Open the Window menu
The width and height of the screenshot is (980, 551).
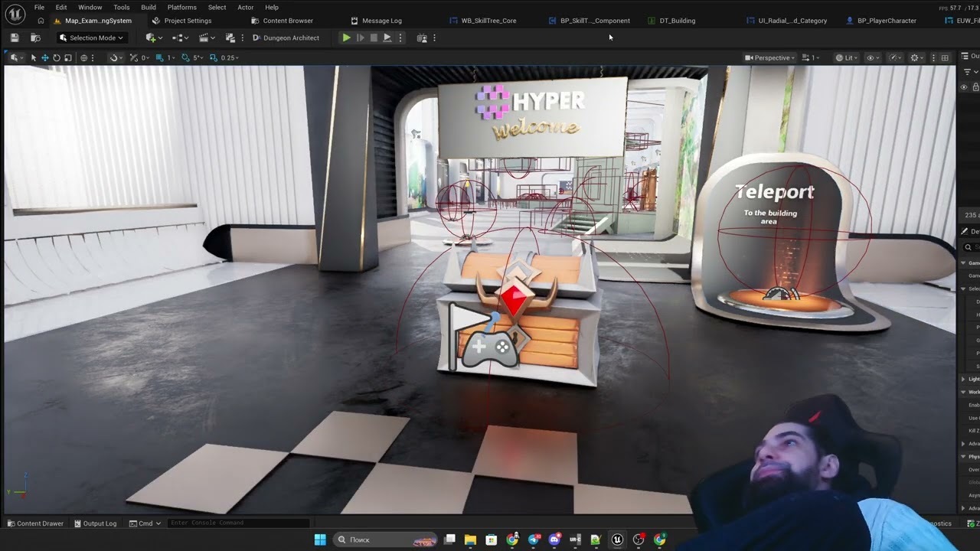point(90,7)
